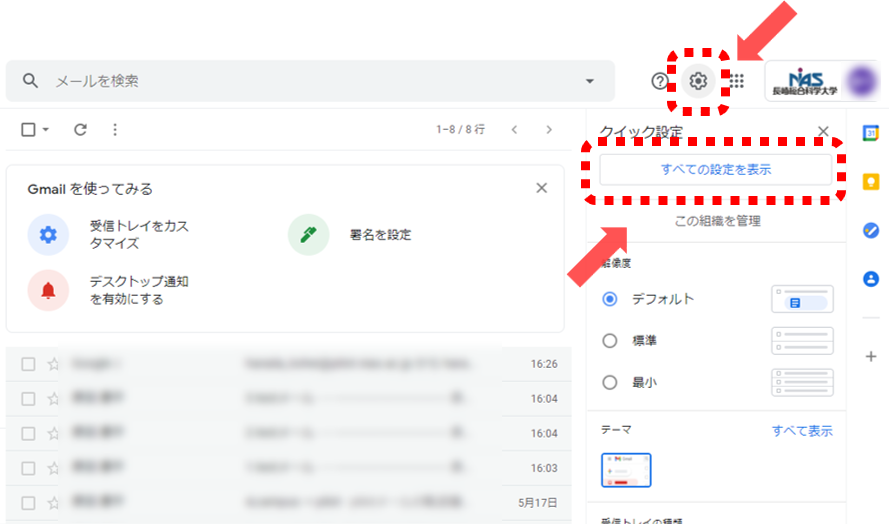This screenshot has height=524, width=889.
Task: Click the 標準 density preview image
Action: click(802, 341)
